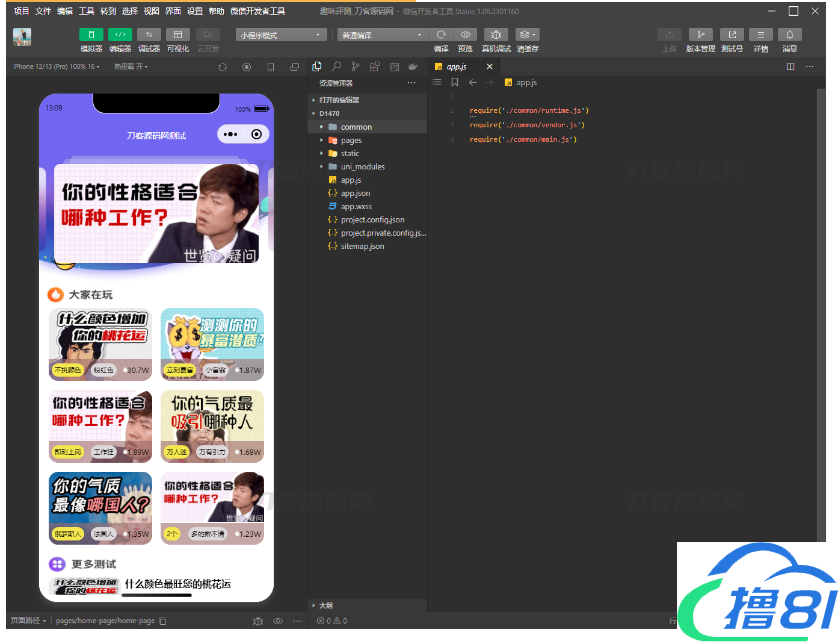Click the compile refresh icon

click(x=441, y=34)
